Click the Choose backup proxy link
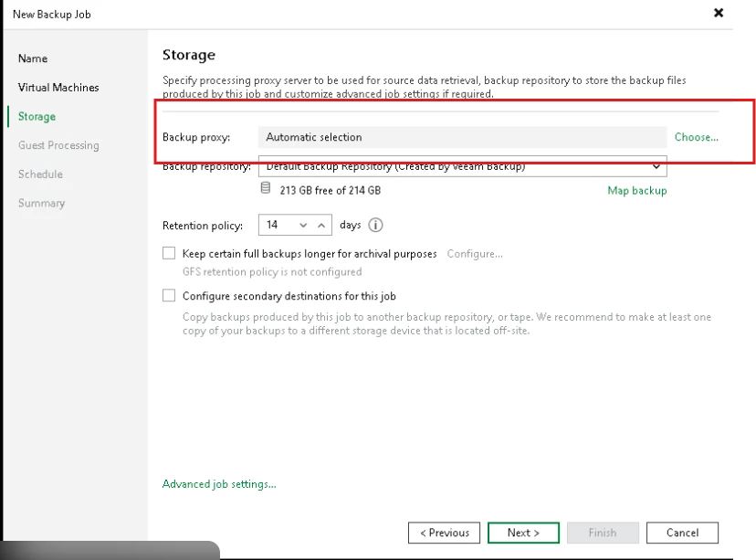The height and width of the screenshot is (560, 756). (696, 137)
